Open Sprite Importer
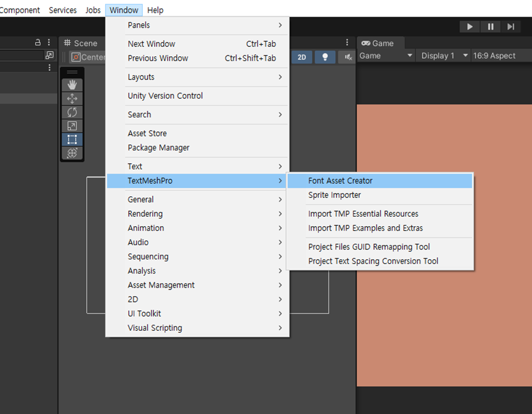The width and height of the screenshot is (532, 414). click(380, 195)
